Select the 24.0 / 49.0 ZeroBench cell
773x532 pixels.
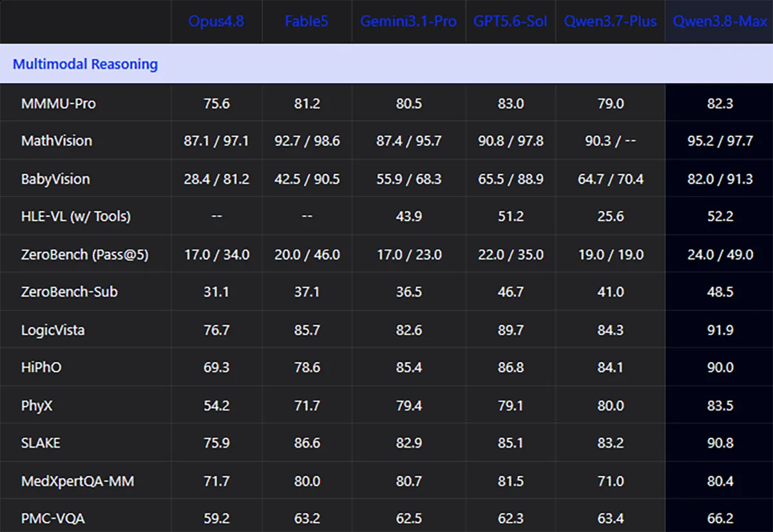coord(720,254)
